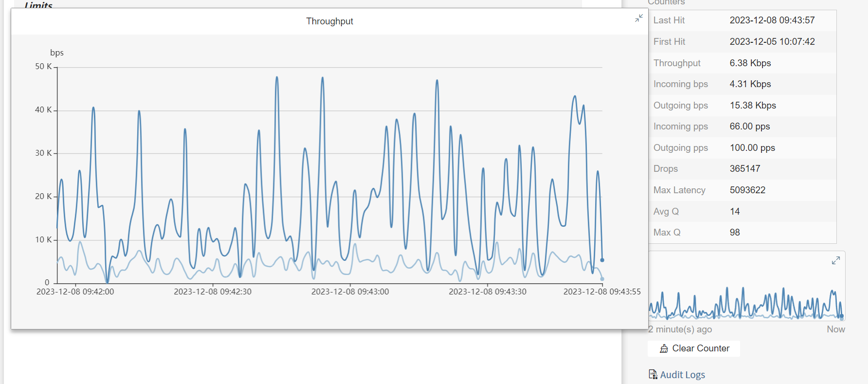Select the First Hit timestamp value
Image resolution: width=868 pixels, height=384 pixels.
click(772, 42)
